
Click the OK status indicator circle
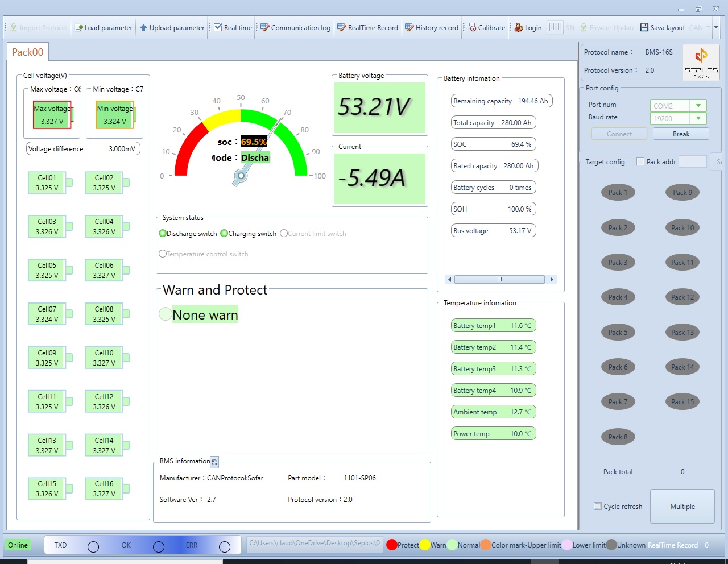tap(159, 547)
